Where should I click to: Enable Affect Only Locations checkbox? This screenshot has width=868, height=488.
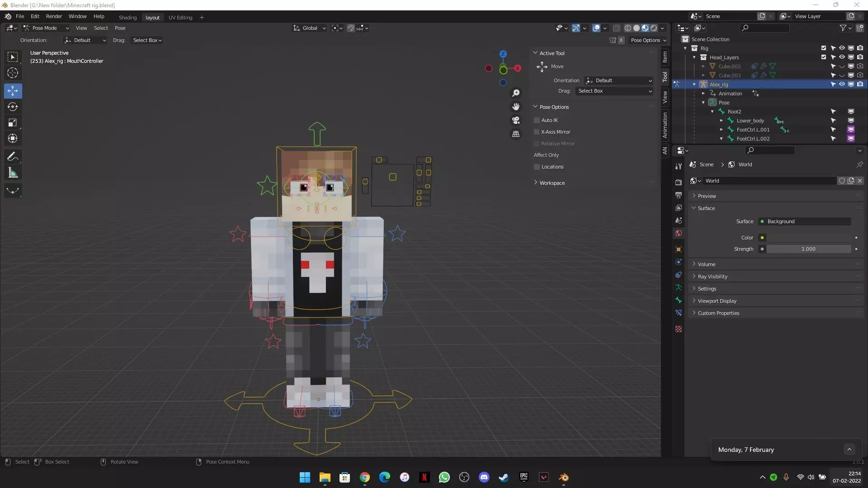click(537, 167)
